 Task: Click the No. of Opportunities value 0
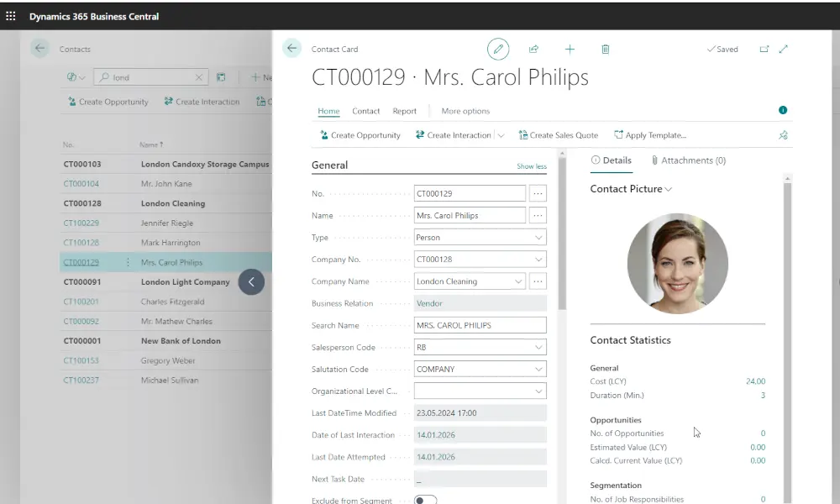point(763,433)
